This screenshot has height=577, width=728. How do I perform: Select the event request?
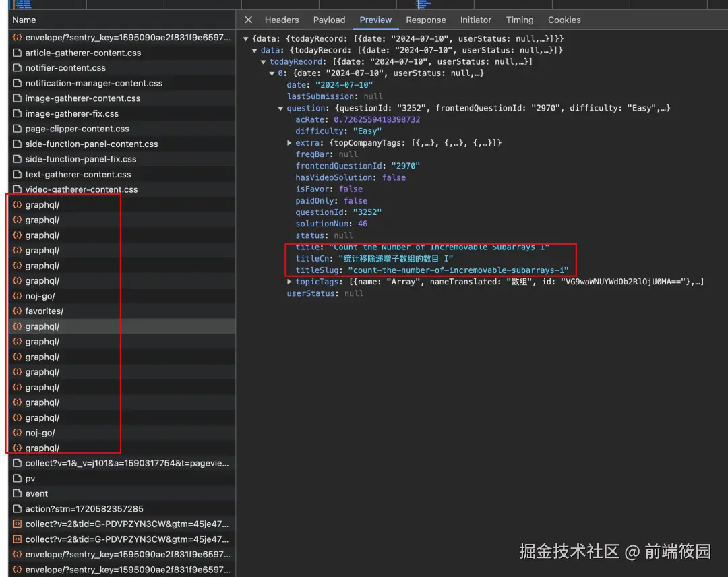[121, 493]
